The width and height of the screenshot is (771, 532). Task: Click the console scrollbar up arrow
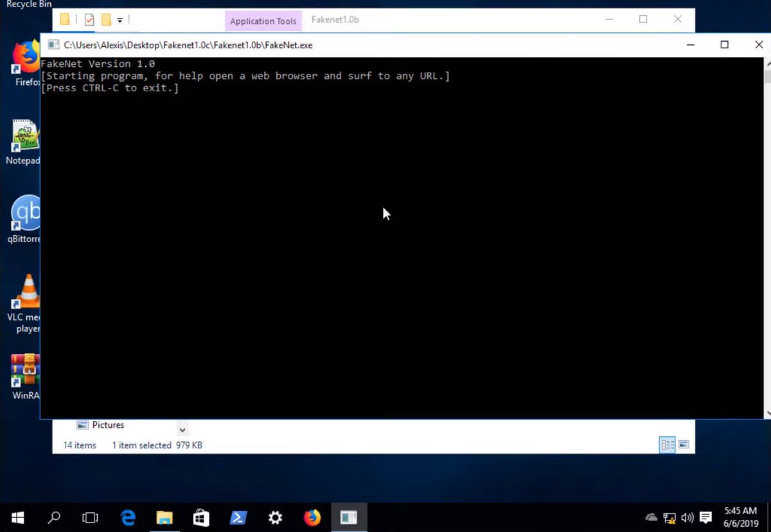[768, 64]
